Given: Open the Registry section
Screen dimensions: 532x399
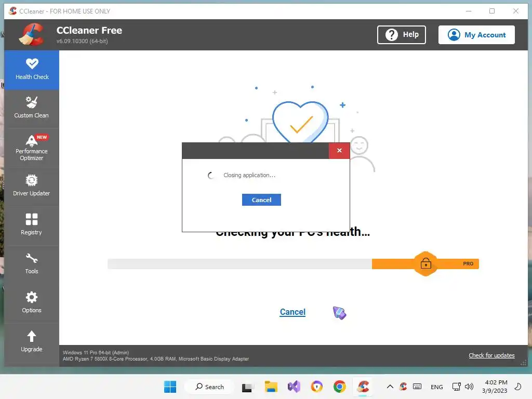Looking at the screenshot, I should coord(32,225).
